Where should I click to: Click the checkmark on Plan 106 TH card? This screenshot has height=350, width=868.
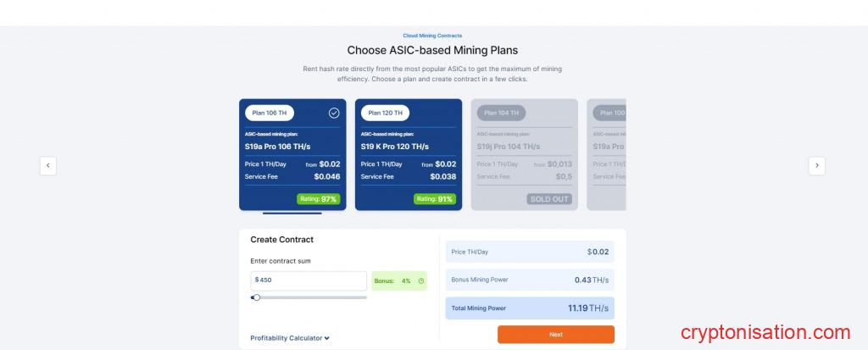click(334, 113)
